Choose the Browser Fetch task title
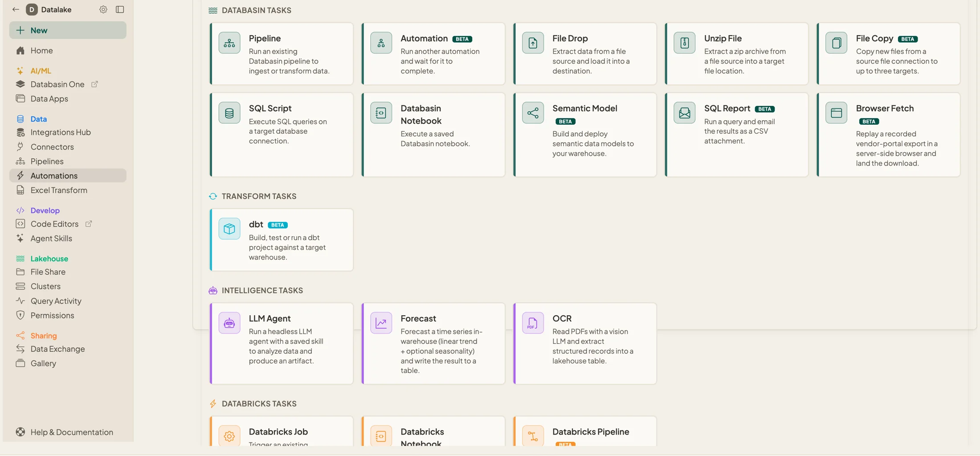 pos(885,109)
